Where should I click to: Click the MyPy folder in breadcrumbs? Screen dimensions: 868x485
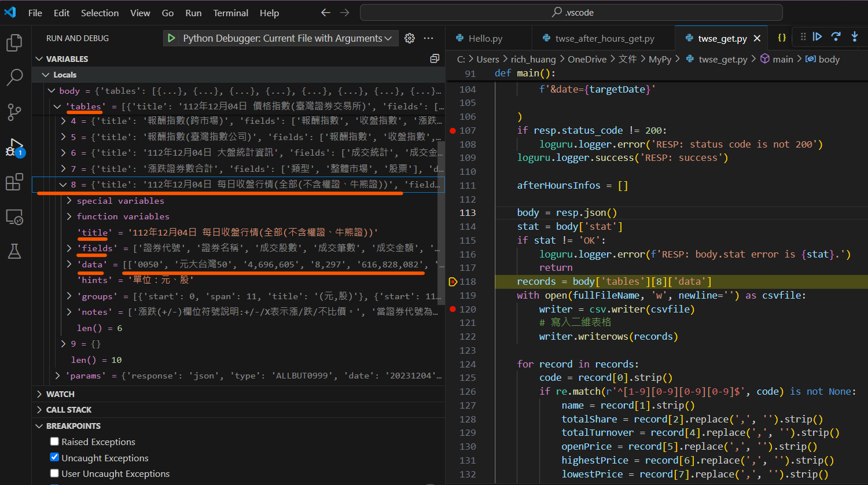tap(660, 59)
